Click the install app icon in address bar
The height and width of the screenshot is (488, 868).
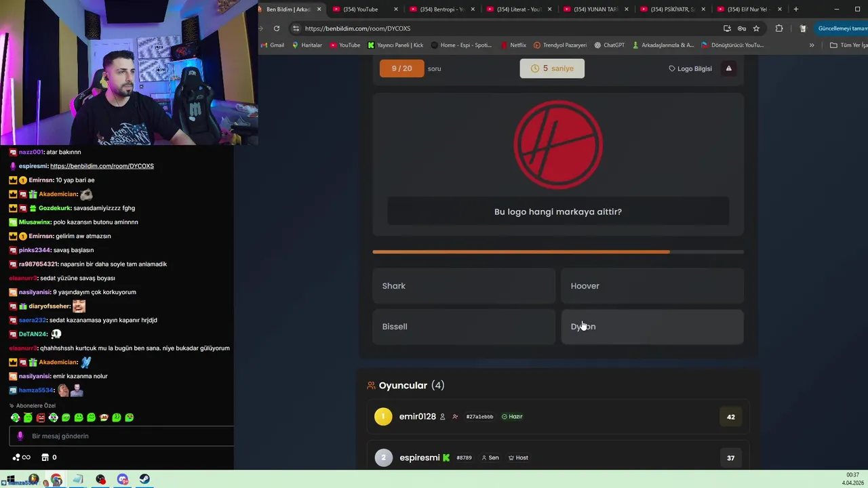coord(727,28)
